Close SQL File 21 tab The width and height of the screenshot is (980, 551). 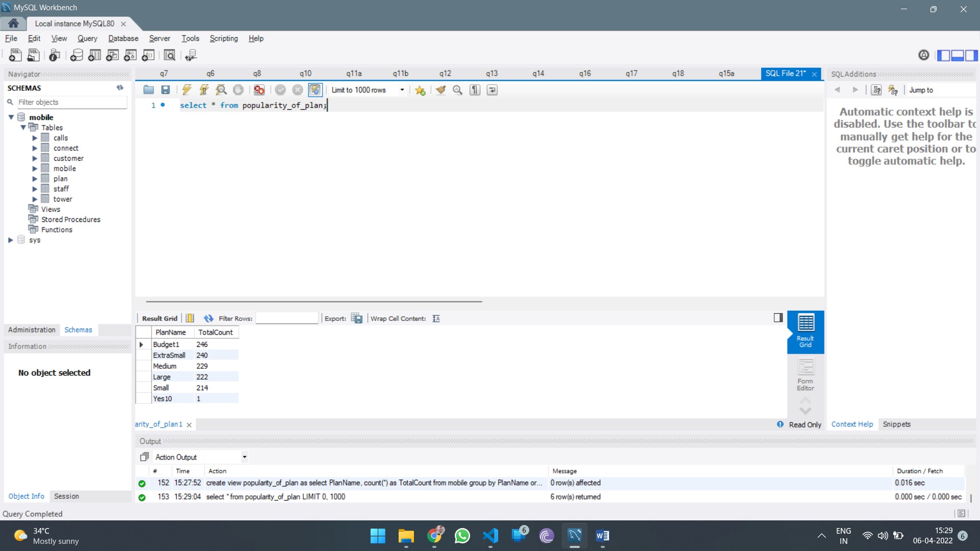pos(815,74)
